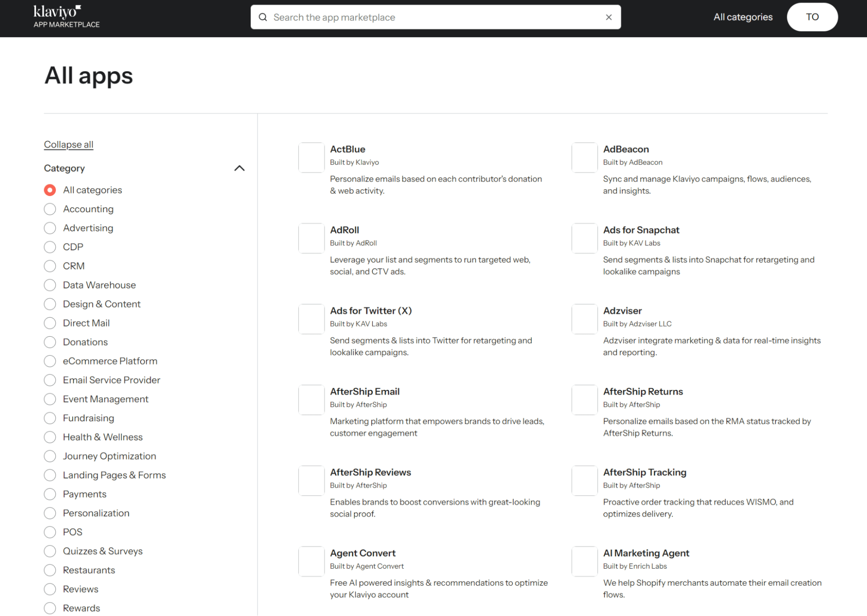
Task: Click the AfterShip Returns title
Action: click(x=643, y=391)
